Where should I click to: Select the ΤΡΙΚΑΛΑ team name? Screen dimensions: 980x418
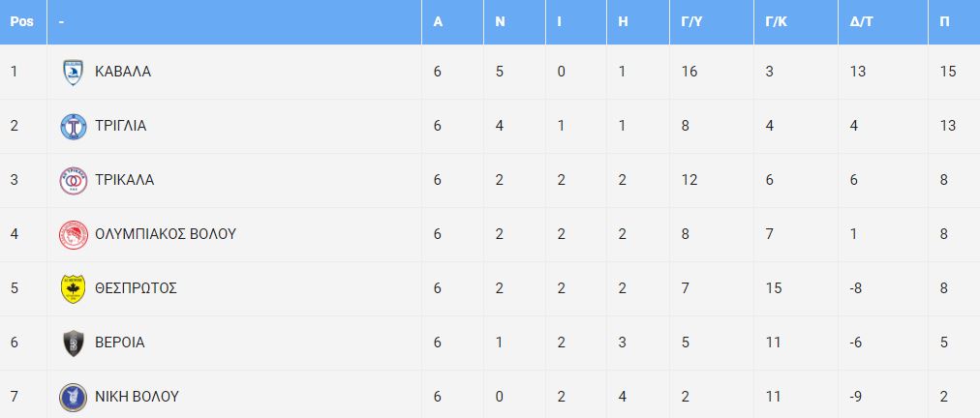[x=124, y=181]
